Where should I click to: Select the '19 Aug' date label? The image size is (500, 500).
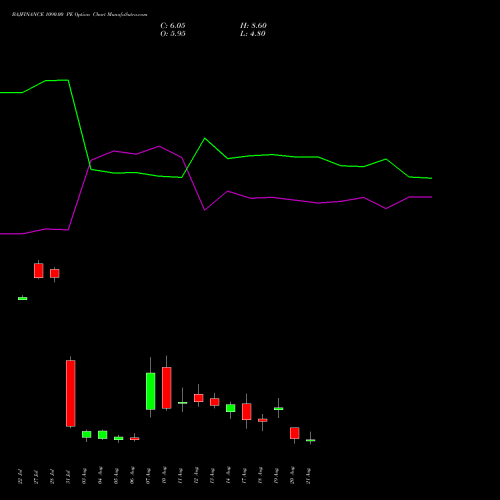276,476
